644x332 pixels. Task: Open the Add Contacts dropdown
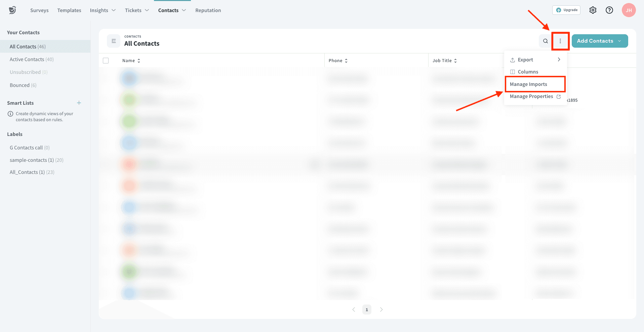point(599,41)
